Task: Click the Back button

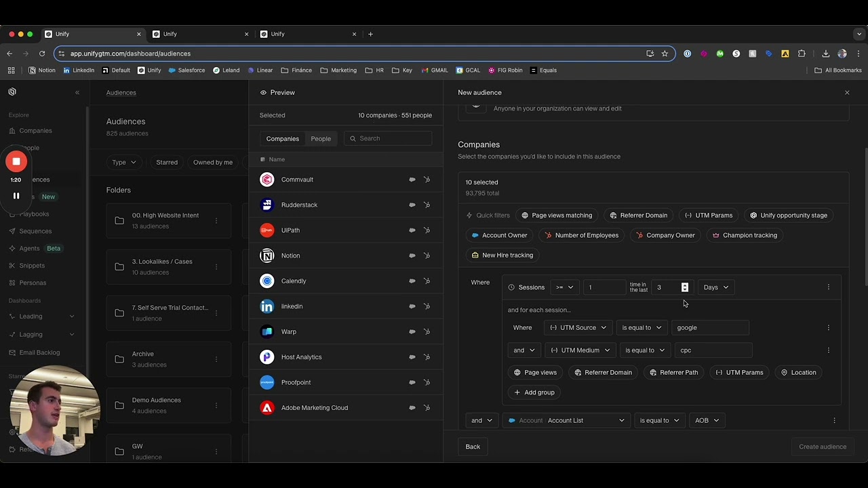Action: (473, 447)
